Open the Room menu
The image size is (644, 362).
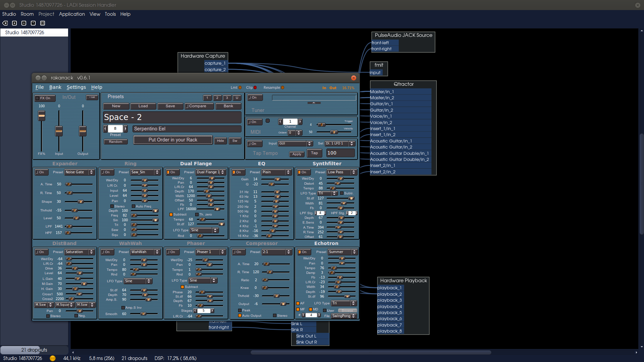click(x=27, y=14)
